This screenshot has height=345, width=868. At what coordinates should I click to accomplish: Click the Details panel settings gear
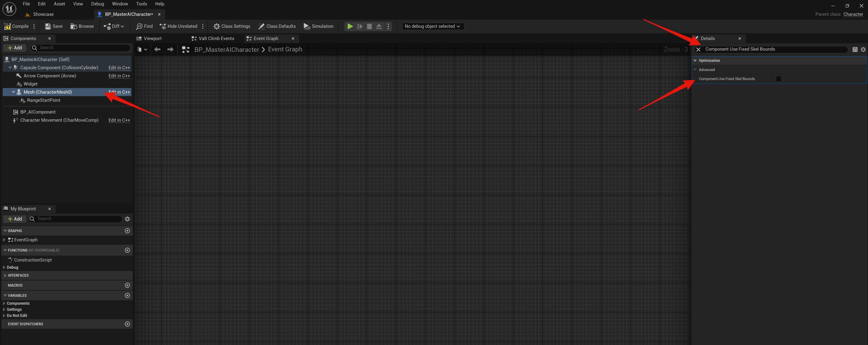click(x=863, y=50)
